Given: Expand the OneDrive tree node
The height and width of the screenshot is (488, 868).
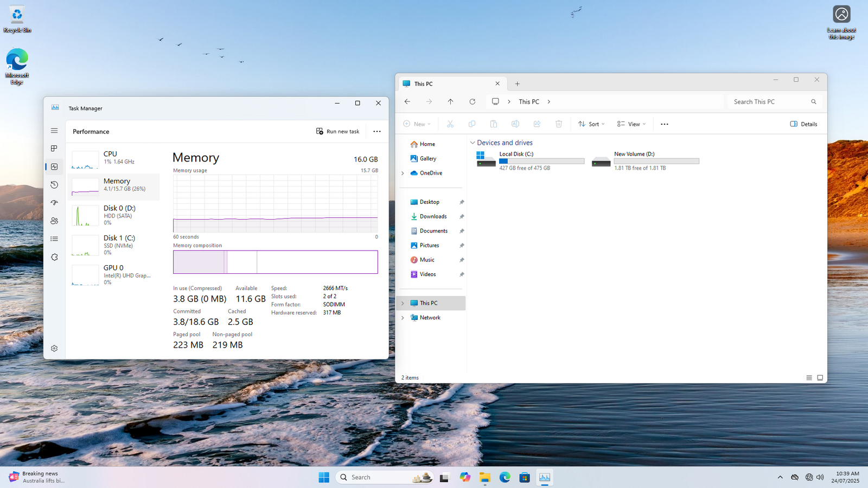Looking at the screenshot, I should 403,173.
